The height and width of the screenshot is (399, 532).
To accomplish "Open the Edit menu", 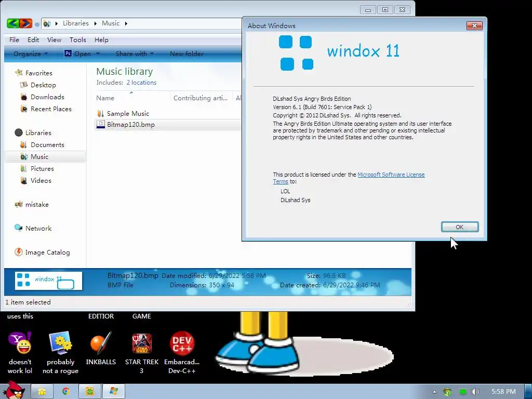I will click(x=33, y=39).
